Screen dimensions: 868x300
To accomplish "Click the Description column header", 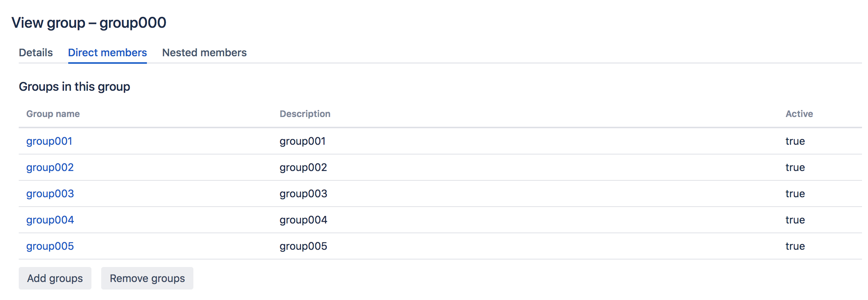I will coord(305,114).
